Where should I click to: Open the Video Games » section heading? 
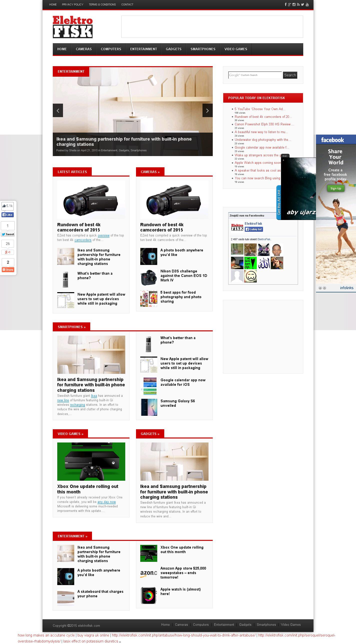point(70,434)
